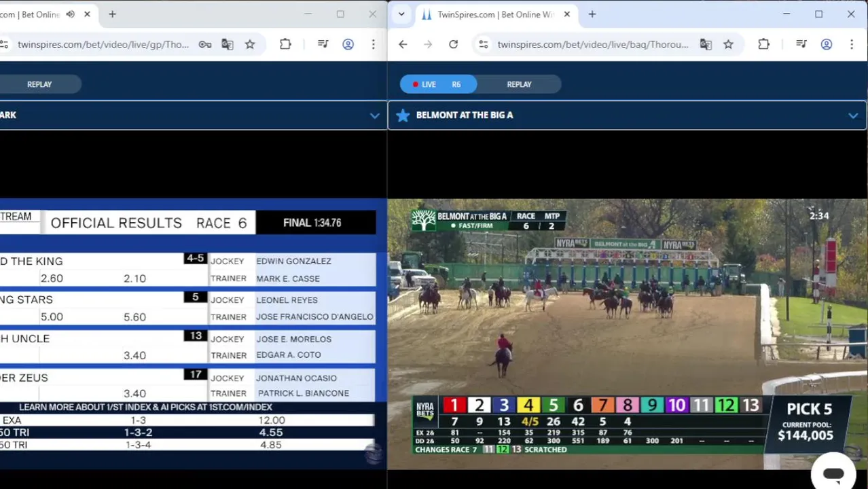Mute audio on the left TwinSpires tab
Viewport: 868px width, 489px height.
point(70,14)
